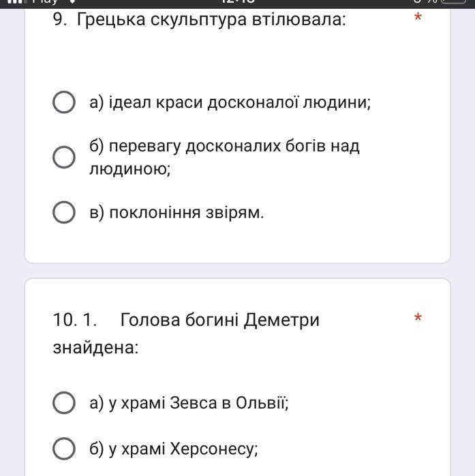Select radio circle for 'ідеал краси досконалої людини'
The width and height of the screenshot is (475, 476).
[64, 102]
